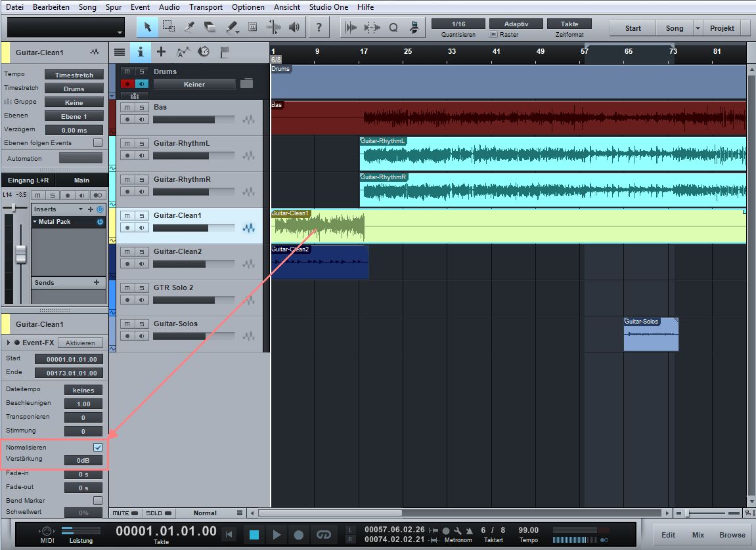Adjust the Guitar-Clean1 track volume bar
The image size is (756, 550).
(194, 228)
